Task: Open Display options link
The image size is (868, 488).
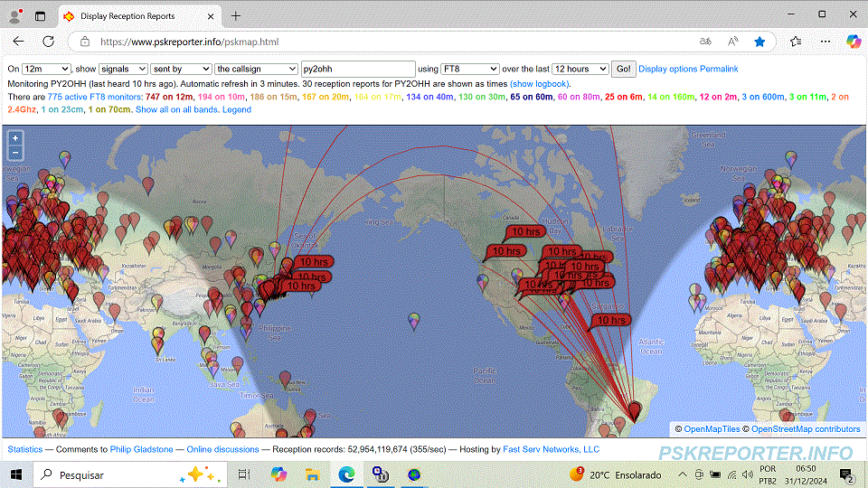Action: click(x=668, y=70)
